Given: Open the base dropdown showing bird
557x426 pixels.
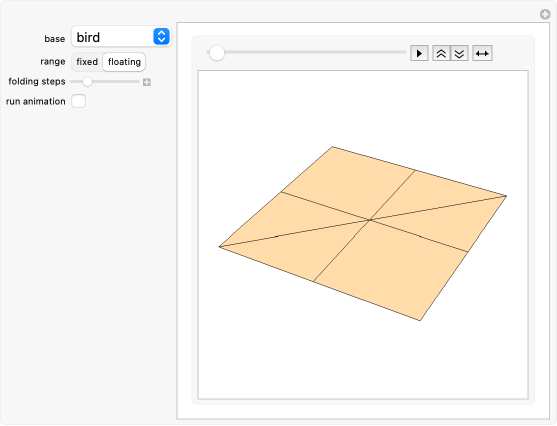Looking at the screenshot, I should pos(121,37).
